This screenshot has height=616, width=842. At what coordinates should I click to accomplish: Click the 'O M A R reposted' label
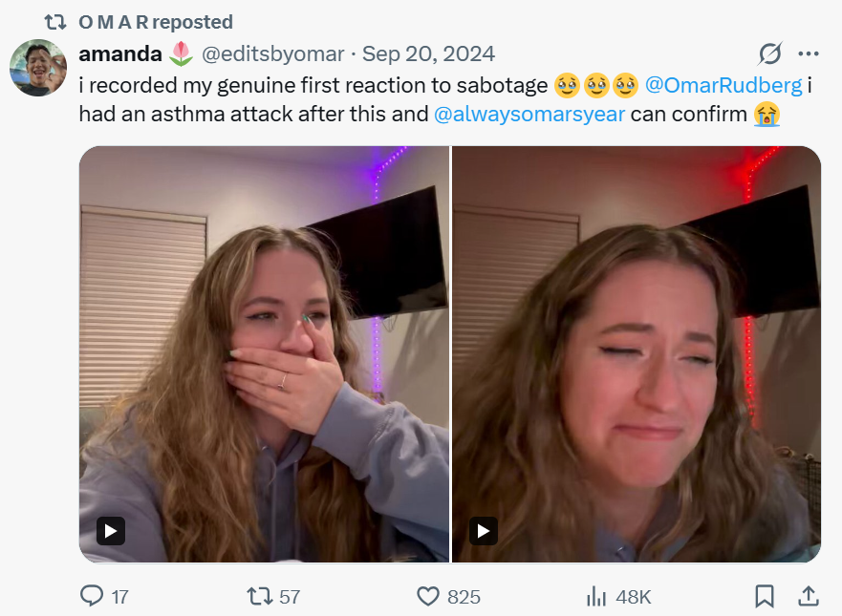click(x=155, y=21)
